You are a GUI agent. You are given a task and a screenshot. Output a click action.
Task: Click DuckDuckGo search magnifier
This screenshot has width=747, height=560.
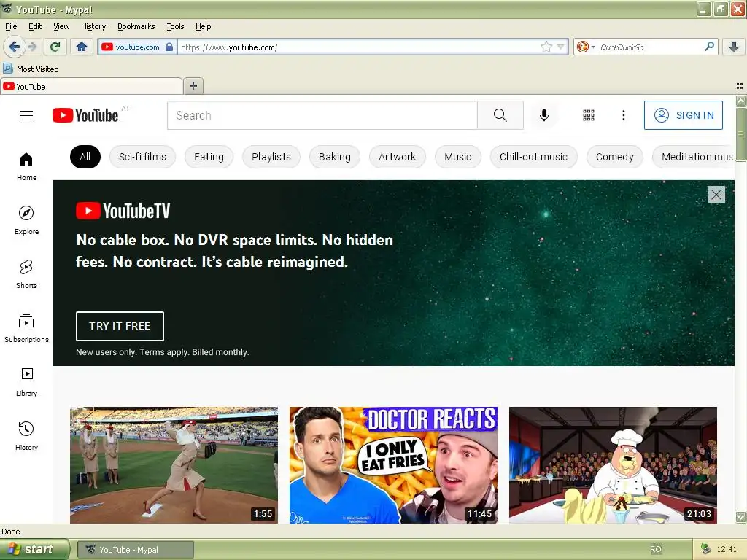pos(709,47)
